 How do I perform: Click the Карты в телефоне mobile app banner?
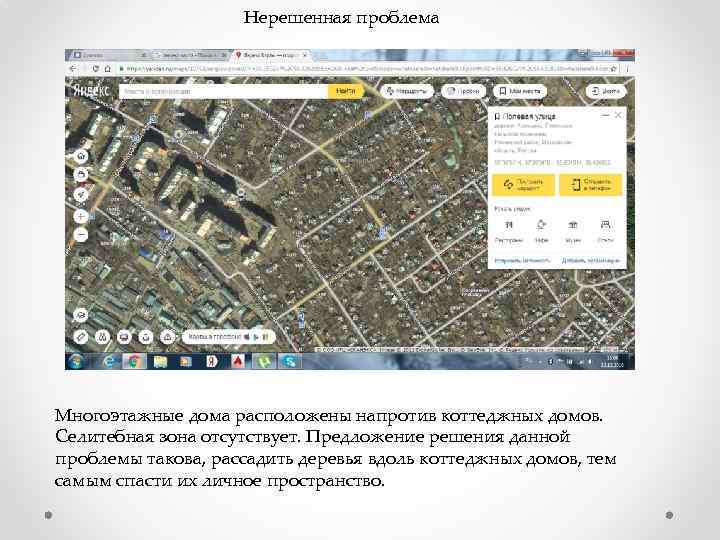229,337
